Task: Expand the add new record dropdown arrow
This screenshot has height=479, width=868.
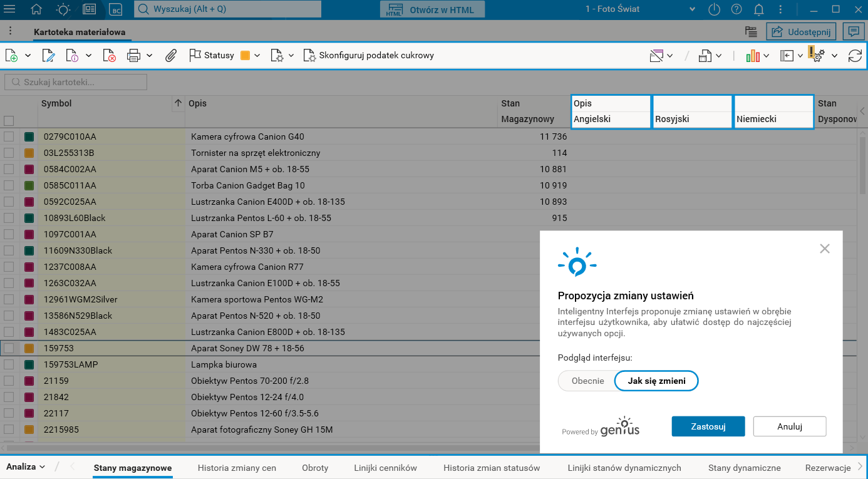Action: (28, 56)
